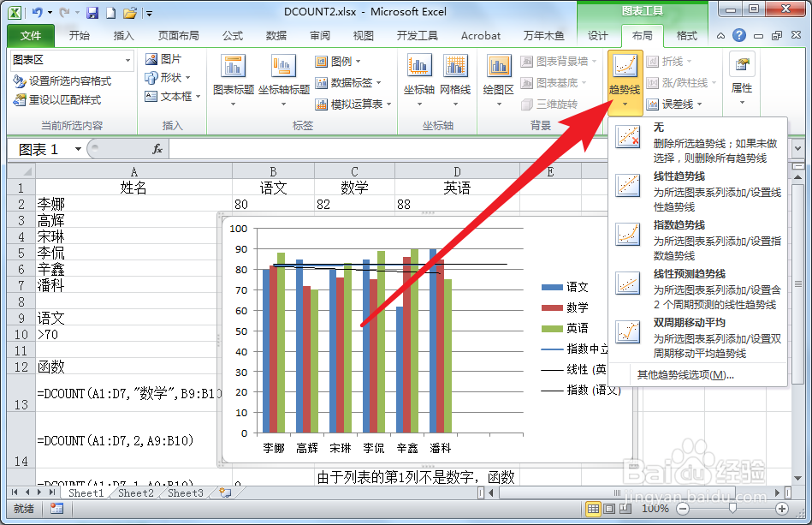The width and height of the screenshot is (812, 525).
Task: Switch to the 公式 Formulas tab
Action: point(233,35)
